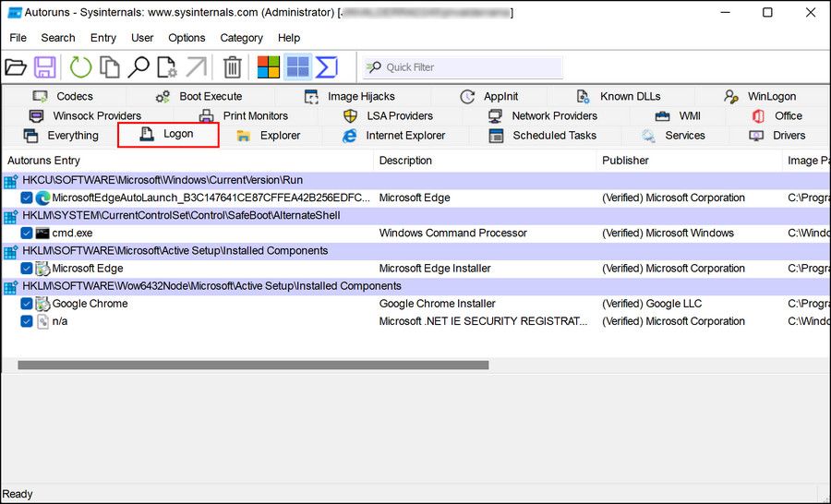Switch to the Everything tab
This screenshot has height=504, width=831.
pyautogui.click(x=61, y=136)
